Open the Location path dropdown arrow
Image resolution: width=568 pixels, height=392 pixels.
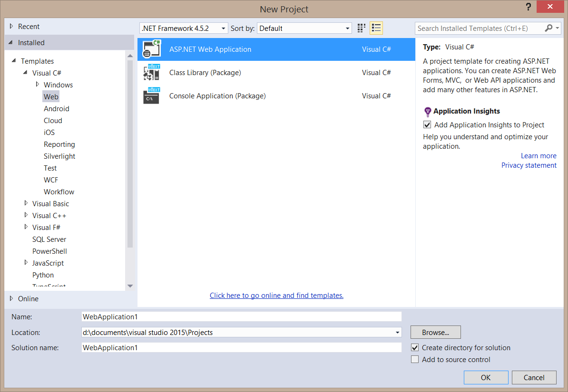tap(397, 332)
